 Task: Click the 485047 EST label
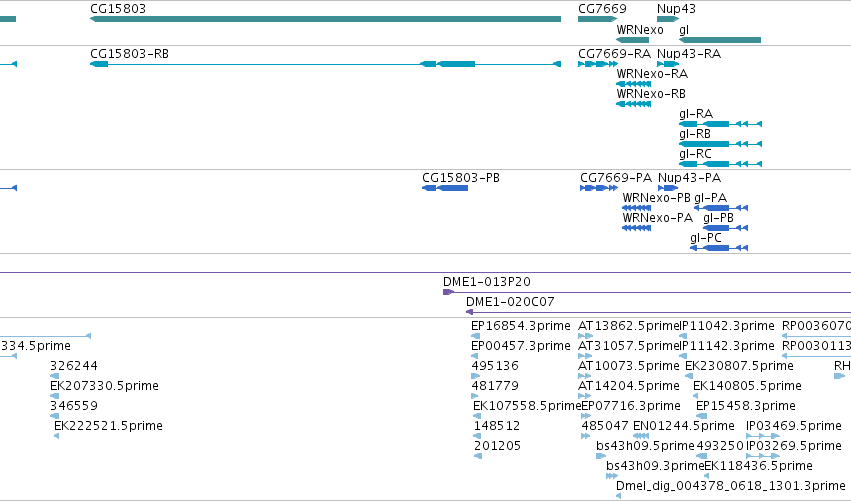(605, 426)
